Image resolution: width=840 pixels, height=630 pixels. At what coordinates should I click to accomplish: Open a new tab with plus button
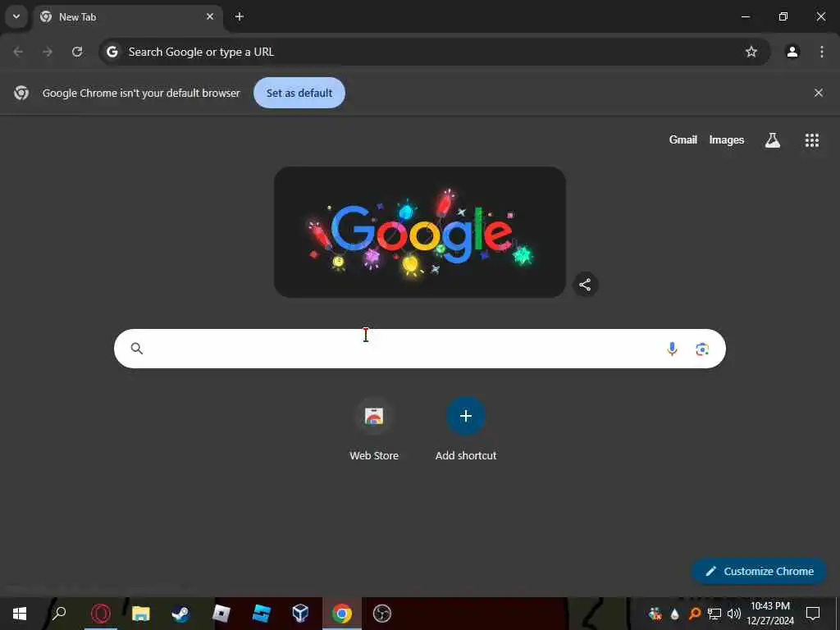click(x=240, y=16)
